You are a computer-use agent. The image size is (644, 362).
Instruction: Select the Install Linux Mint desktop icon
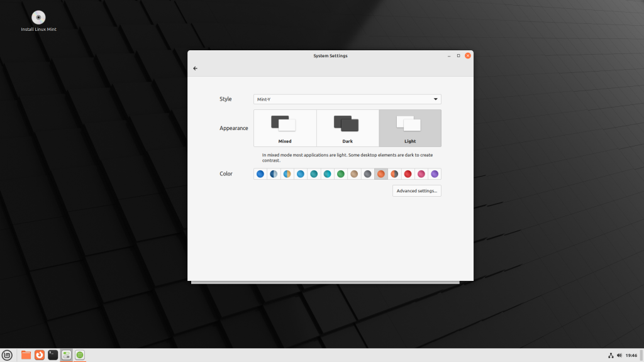(x=38, y=18)
